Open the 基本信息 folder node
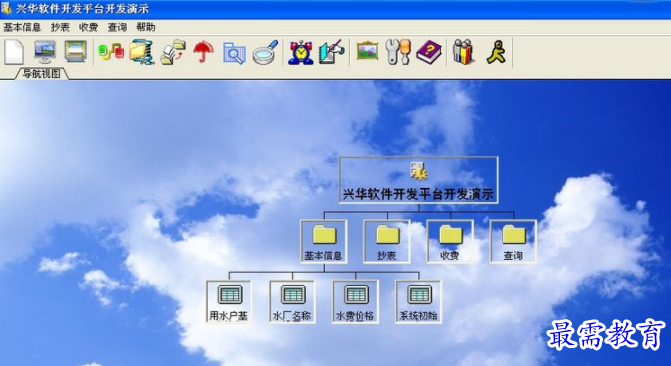This screenshot has width=671, height=366. tap(324, 241)
